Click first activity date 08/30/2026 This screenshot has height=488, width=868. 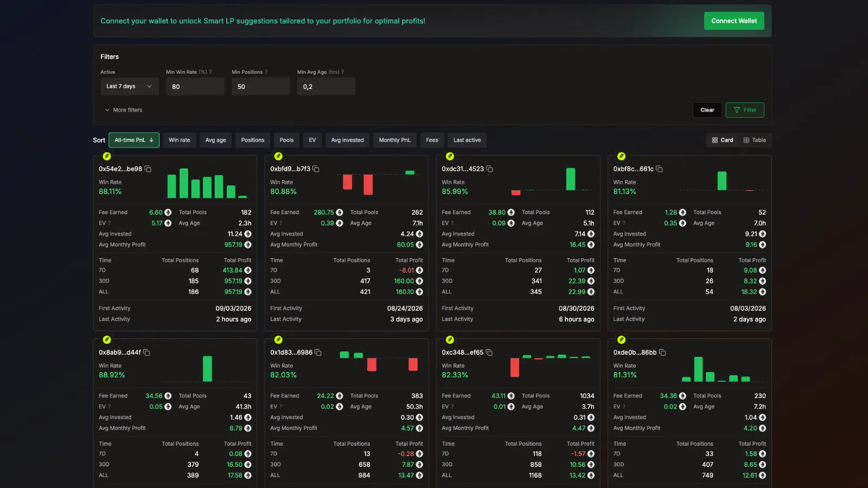coord(576,309)
